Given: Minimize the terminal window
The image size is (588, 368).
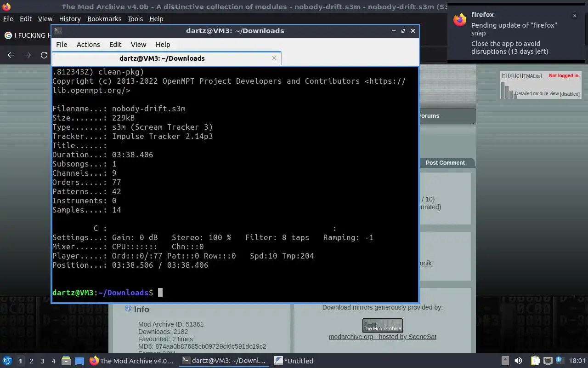Looking at the screenshot, I should pos(394,31).
